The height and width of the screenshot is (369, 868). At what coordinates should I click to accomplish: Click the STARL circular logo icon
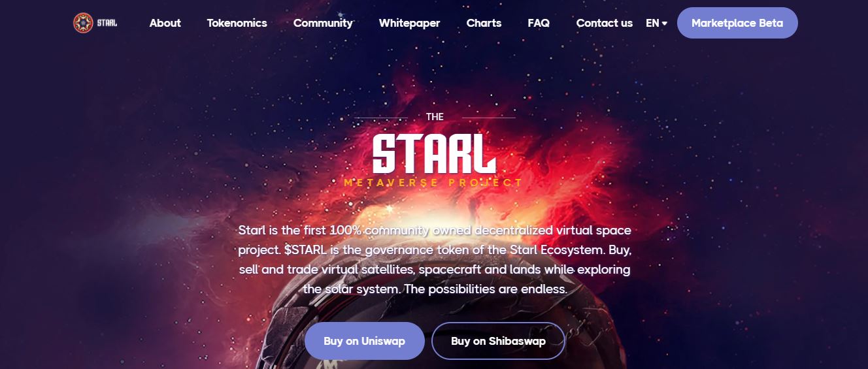[x=83, y=23]
